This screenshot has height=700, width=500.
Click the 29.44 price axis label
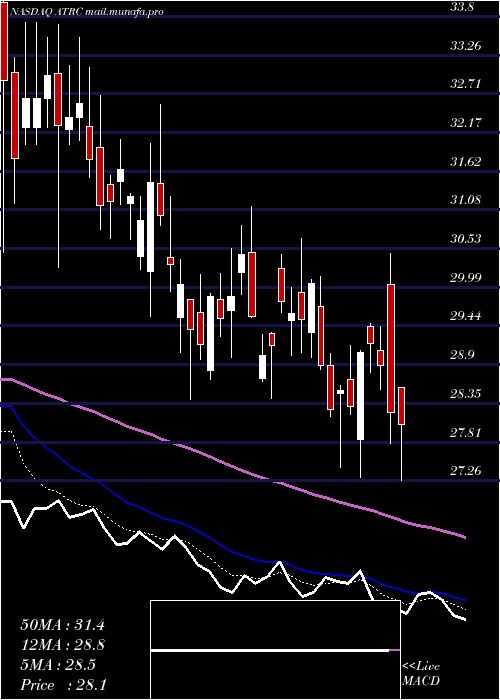click(466, 316)
